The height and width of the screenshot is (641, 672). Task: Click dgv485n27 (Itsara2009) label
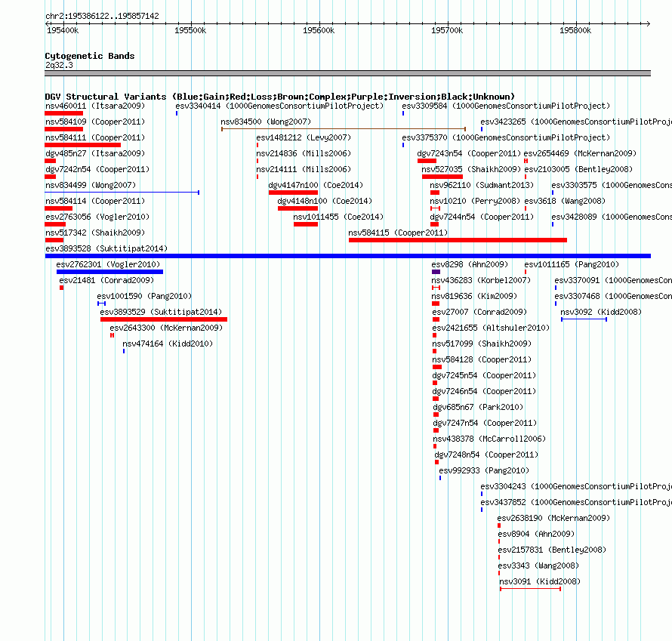pyautogui.click(x=95, y=153)
